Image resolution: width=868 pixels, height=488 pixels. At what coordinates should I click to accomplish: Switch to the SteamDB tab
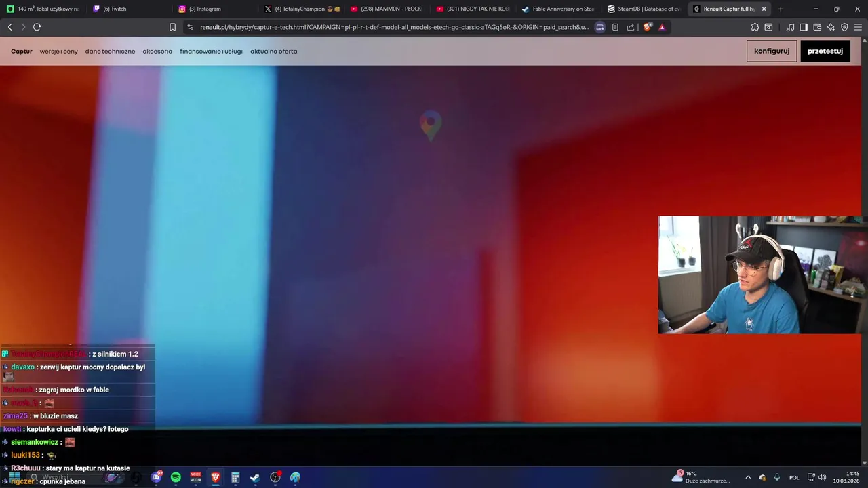pyautogui.click(x=645, y=9)
